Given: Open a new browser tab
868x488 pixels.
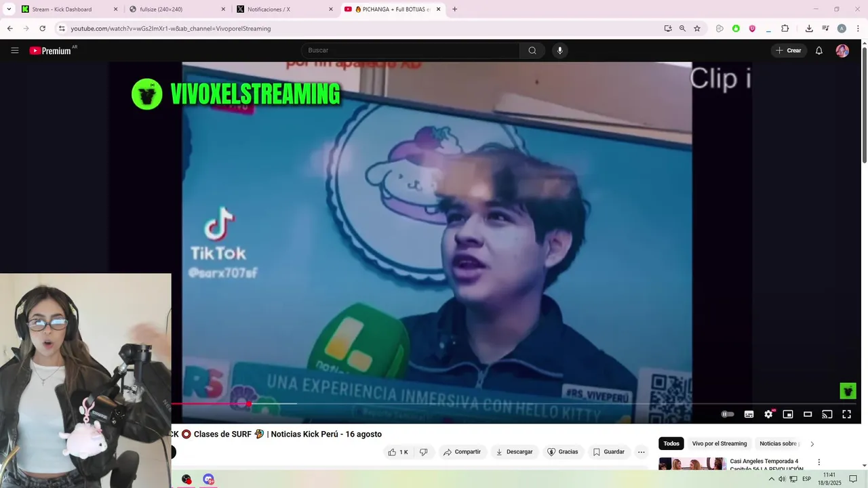Looking at the screenshot, I should pyautogui.click(x=454, y=9).
